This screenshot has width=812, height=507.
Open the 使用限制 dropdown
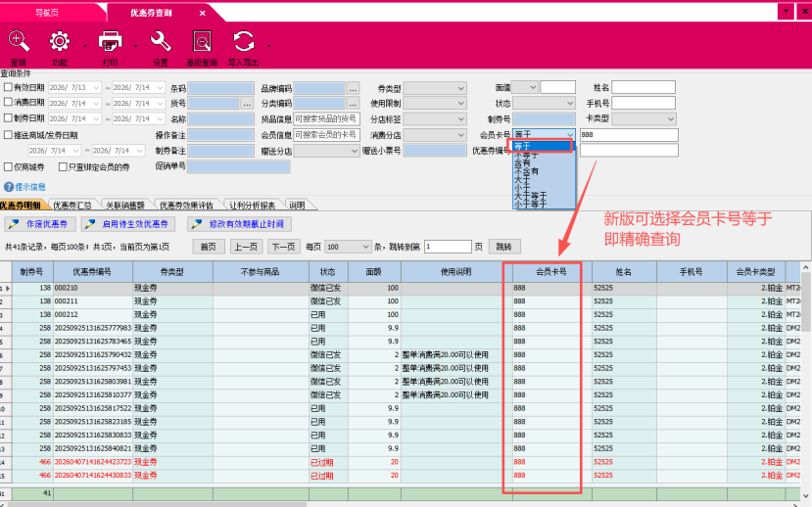click(x=435, y=104)
